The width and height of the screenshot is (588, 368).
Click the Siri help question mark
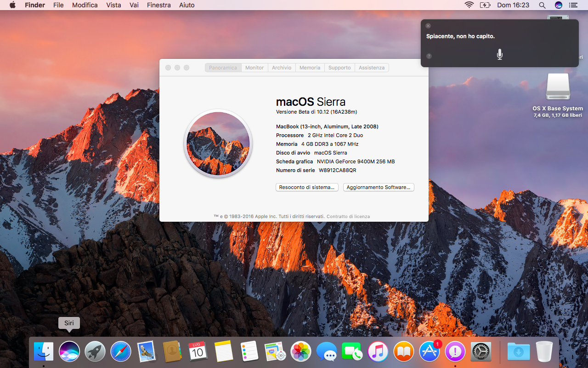click(429, 56)
